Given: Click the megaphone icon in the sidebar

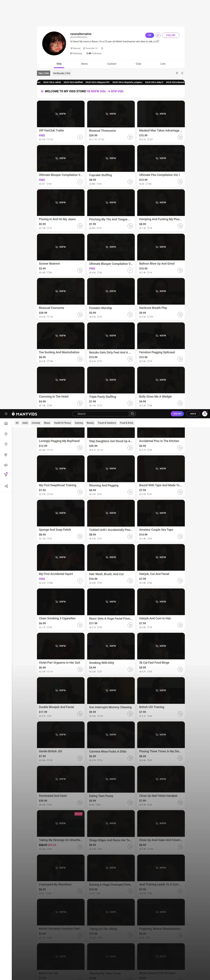Looking at the screenshot, I should (6, 465).
